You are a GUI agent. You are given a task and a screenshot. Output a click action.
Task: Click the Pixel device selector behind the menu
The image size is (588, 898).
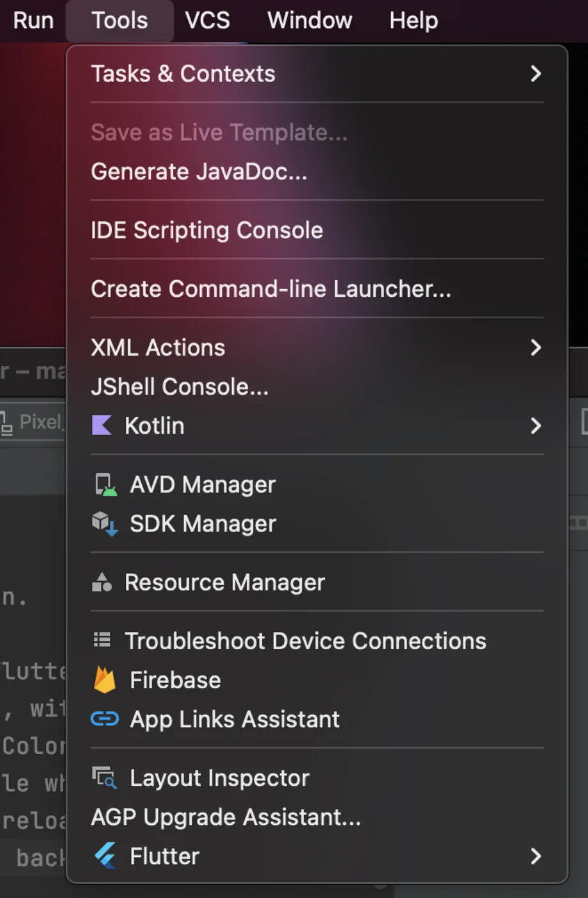[33, 422]
